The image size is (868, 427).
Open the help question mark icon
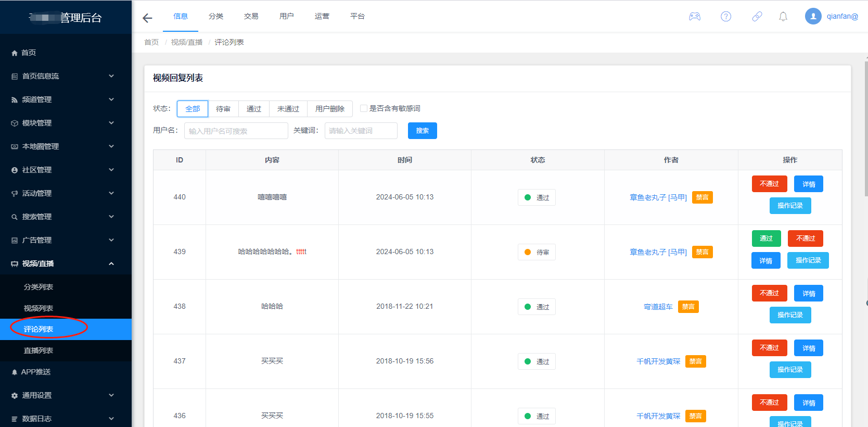point(726,17)
